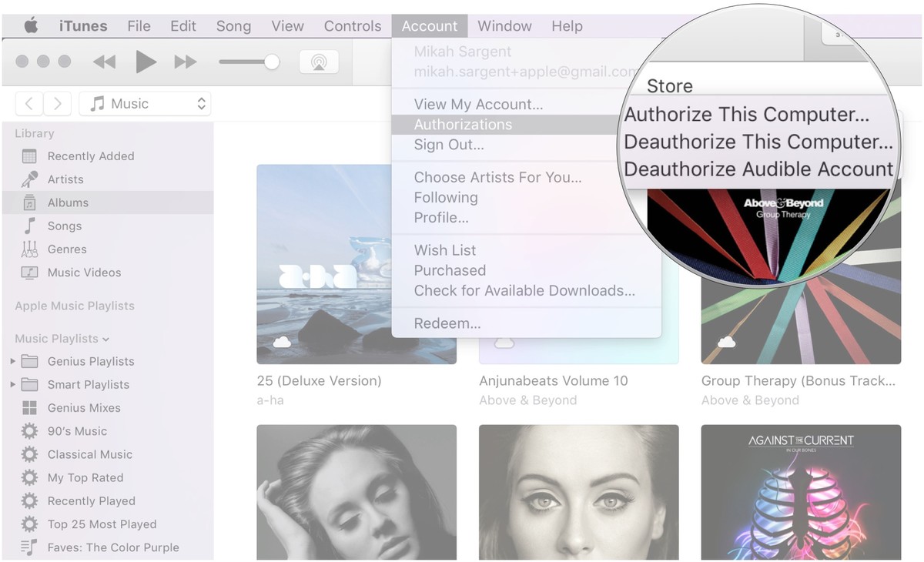Open the View menu
924x562 pixels.
[x=287, y=26]
